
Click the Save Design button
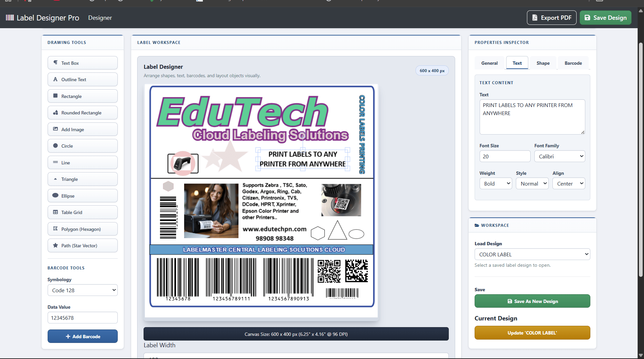[x=606, y=18]
